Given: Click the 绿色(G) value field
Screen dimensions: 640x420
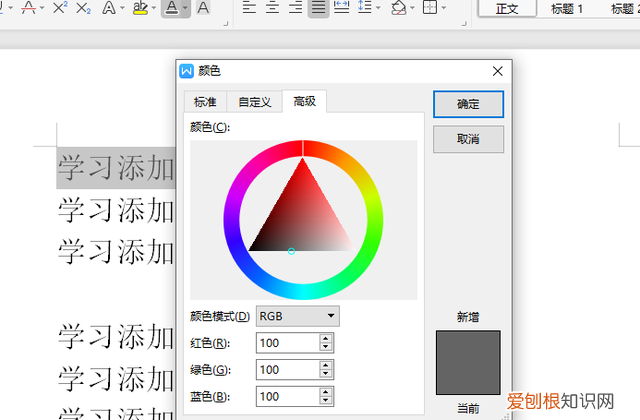Looking at the screenshot, I should pyautogui.click(x=288, y=370).
